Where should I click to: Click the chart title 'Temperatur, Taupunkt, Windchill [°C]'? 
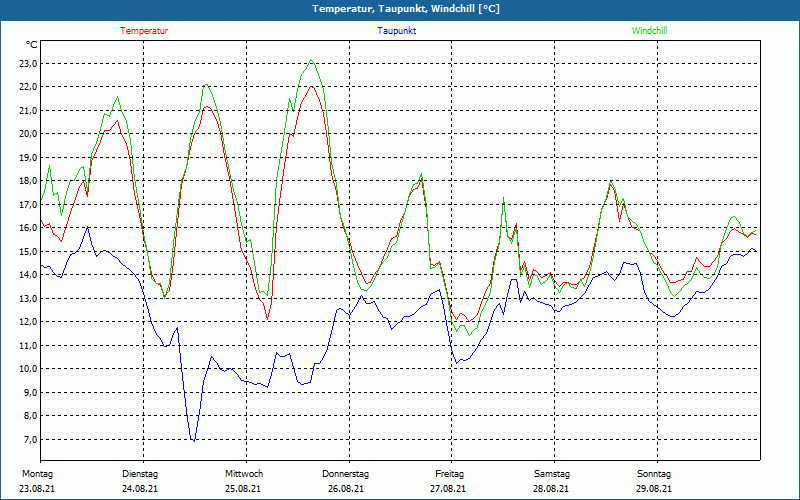[406, 9]
